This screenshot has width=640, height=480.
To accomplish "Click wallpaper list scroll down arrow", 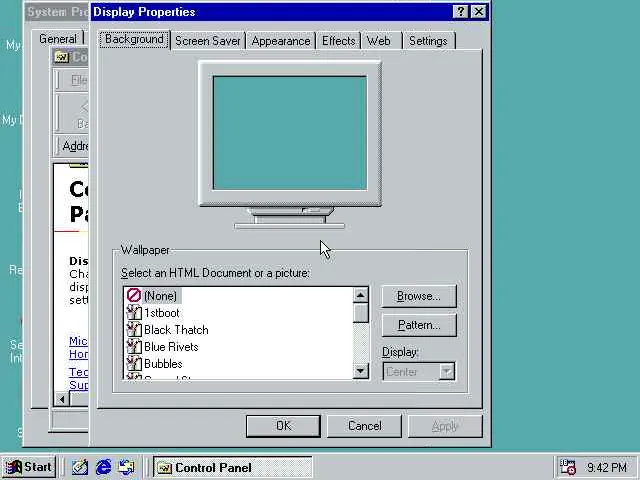I will coord(360,371).
